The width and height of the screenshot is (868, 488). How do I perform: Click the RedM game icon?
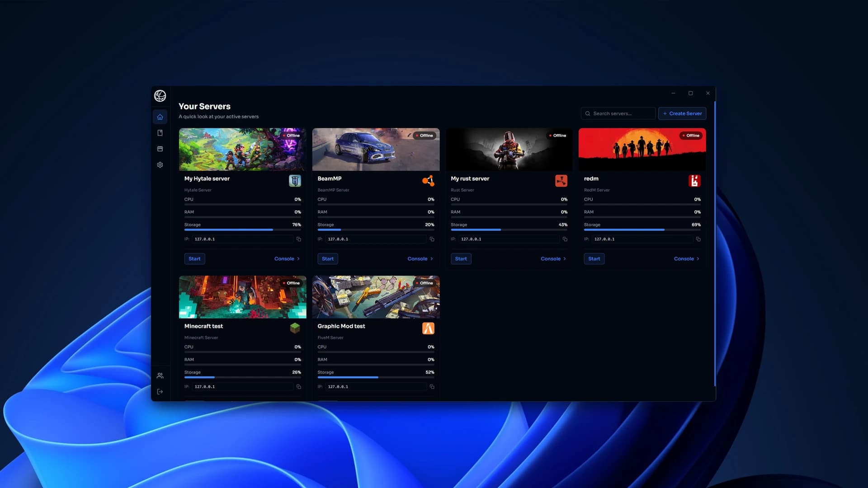point(694,181)
